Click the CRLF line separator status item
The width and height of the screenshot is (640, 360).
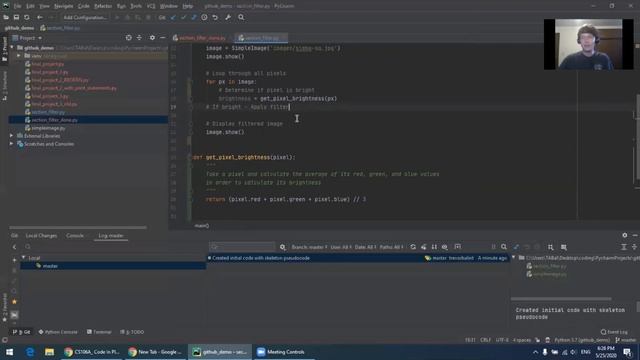(x=485, y=340)
